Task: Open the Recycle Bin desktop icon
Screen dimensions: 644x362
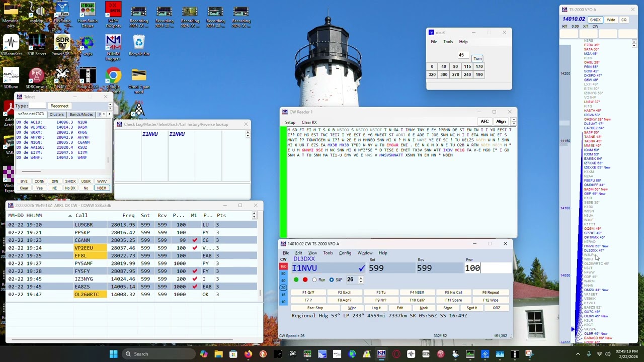Action: click(x=139, y=45)
